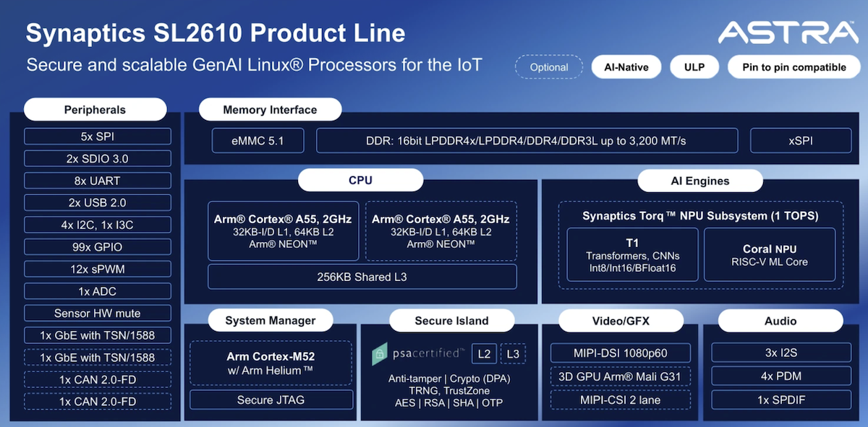
Task: Click the PSA Certified lock icon
Action: click(380, 354)
